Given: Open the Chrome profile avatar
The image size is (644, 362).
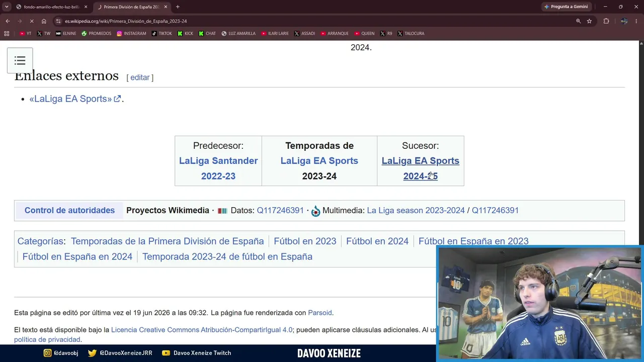Looking at the screenshot, I should (x=624, y=21).
